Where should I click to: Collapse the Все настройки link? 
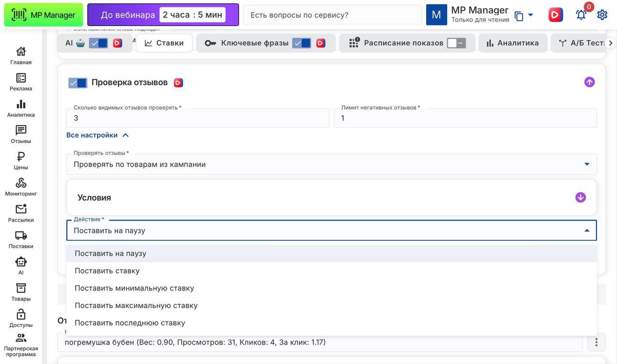pyautogui.click(x=98, y=135)
